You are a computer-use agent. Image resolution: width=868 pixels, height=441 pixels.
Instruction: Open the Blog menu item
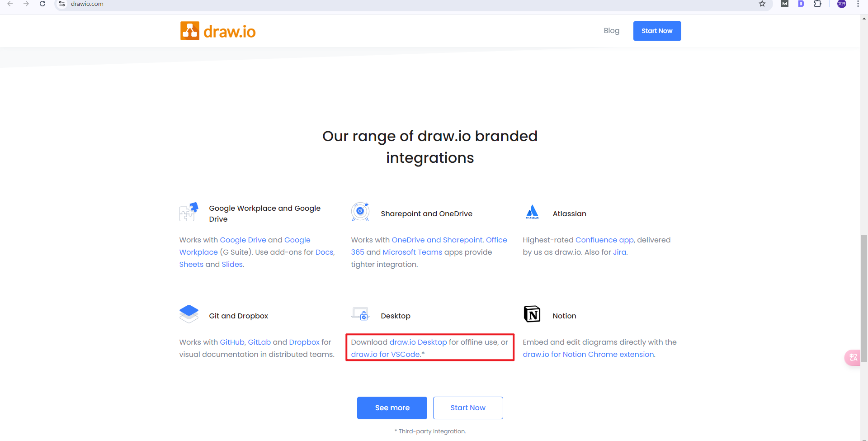tap(611, 31)
